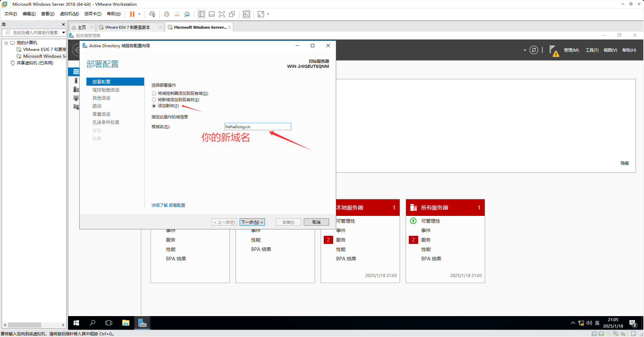Open the library search box dropdown arrow
This screenshot has width=644, height=337.
pyautogui.click(x=63, y=32)
